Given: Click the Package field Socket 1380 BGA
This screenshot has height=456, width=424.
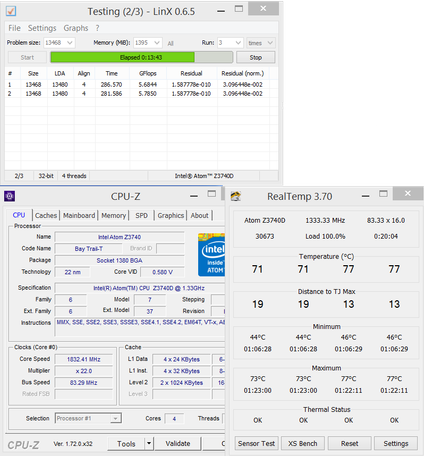Looking at the screenshot, I should (x=119, y=260).
